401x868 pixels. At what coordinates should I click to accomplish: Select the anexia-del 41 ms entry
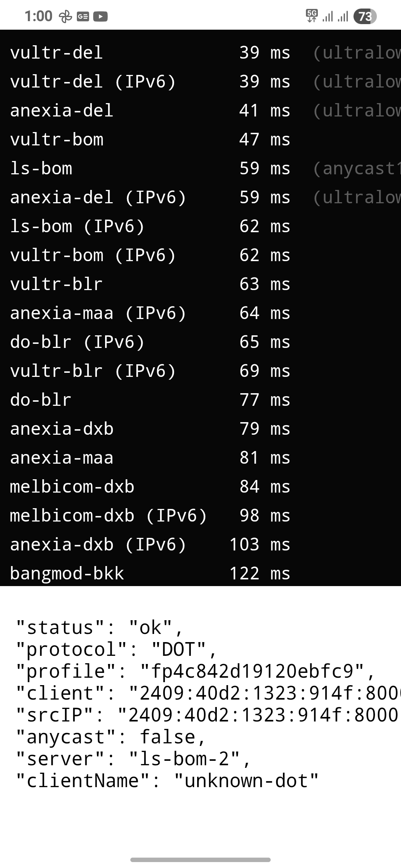[x=200, y=111]
